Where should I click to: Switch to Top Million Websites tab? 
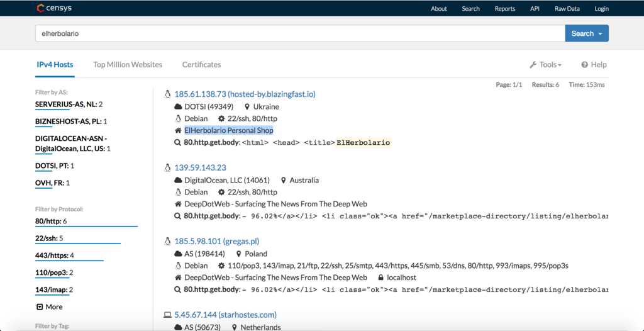point(128,65)
